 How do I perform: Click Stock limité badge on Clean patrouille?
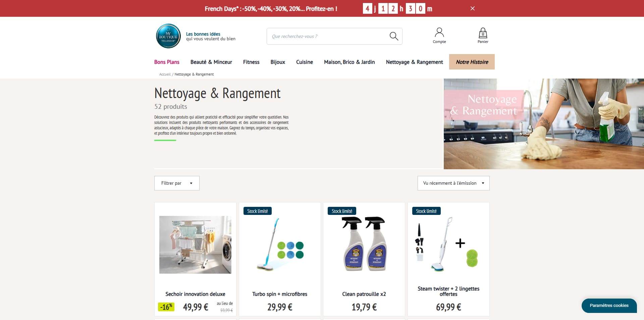342,211
